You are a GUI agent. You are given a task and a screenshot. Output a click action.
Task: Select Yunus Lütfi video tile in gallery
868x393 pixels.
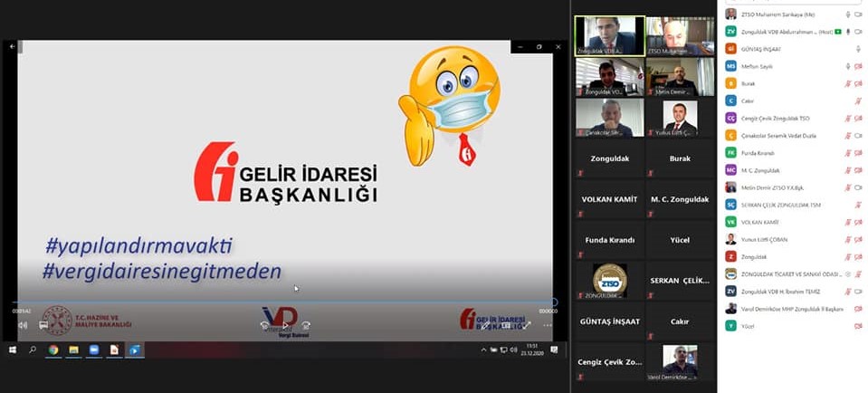pyautogui.click(x=681, y=118)
